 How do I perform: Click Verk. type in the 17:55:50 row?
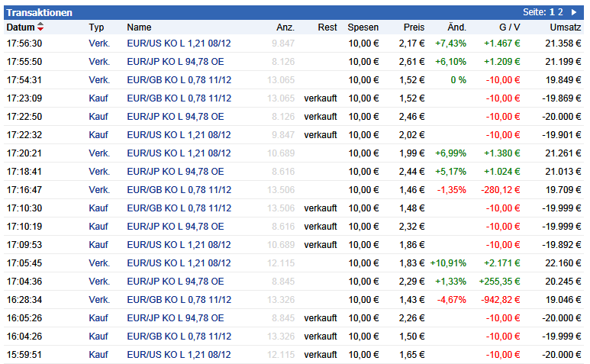pyautogui.click(x=99, y=62)
